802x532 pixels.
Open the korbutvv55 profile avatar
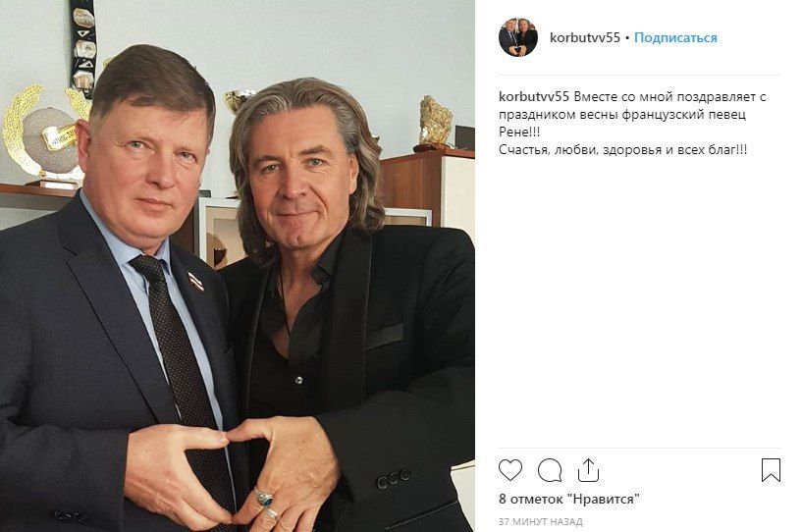click(x=518, y=37)
